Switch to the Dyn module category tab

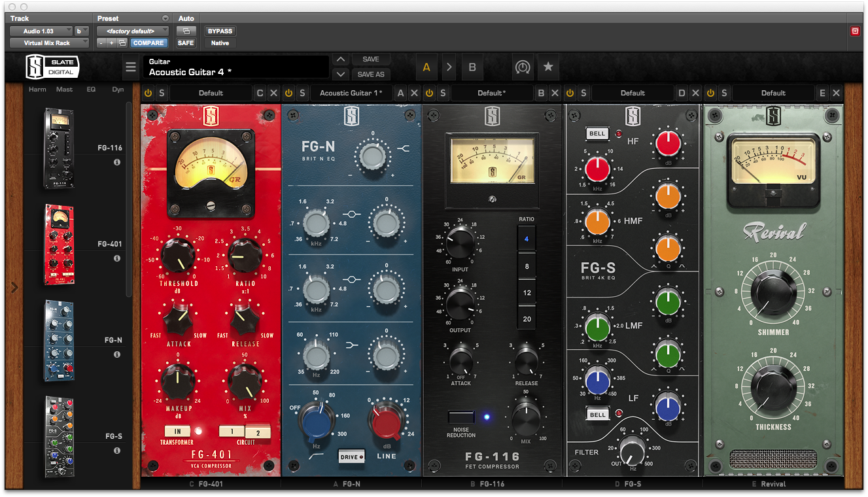[118, 89]
